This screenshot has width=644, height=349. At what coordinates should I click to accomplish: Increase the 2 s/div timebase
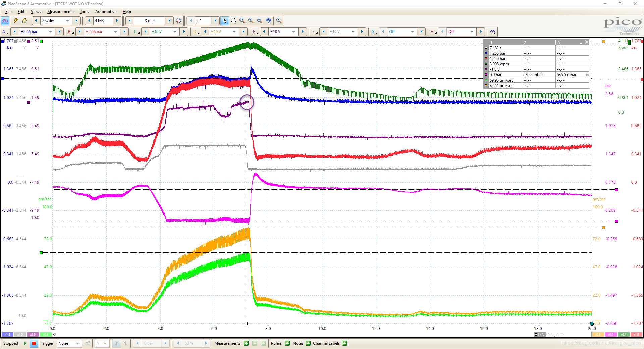point(76,21)
